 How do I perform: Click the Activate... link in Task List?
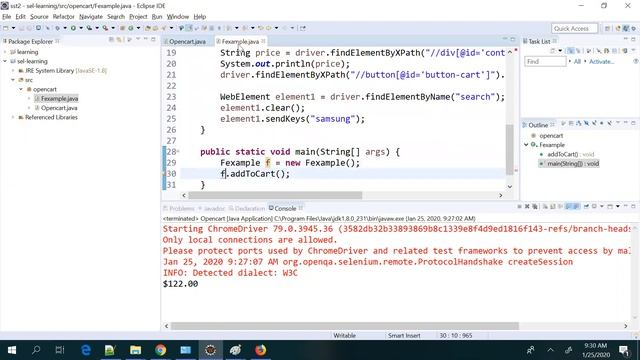point(601,62)
